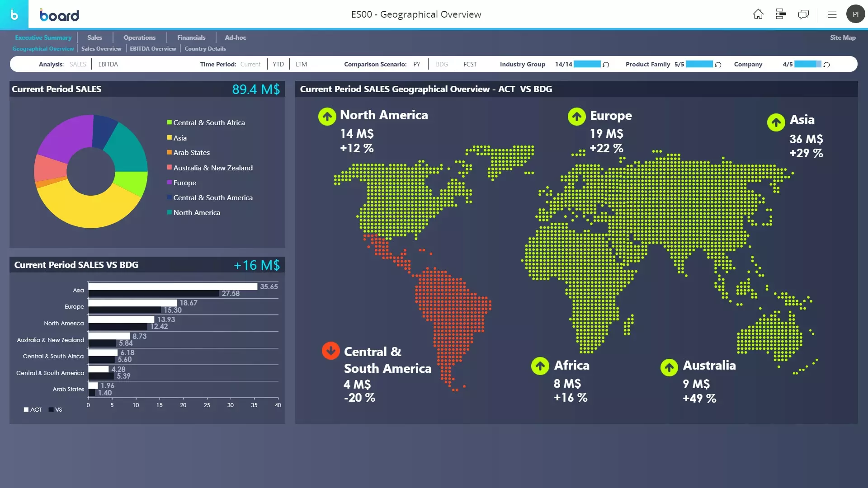This screenshot has width=868, height=488.
Task: Click the North America ACT bar 13.93
Action: pyautogui.click(x=121, y=319)
